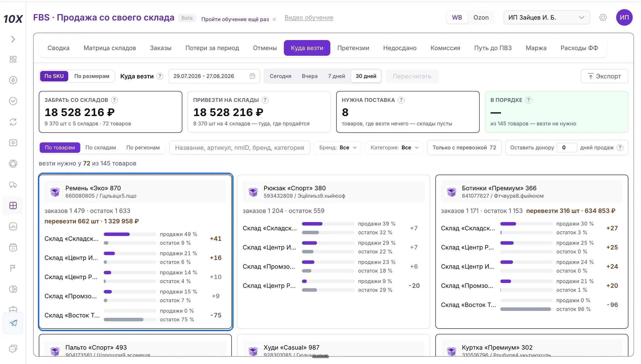Open date range calendar icon

point(252,76)
